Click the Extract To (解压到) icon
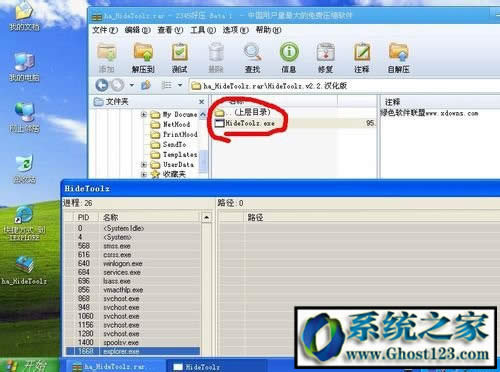 [143, 53]
